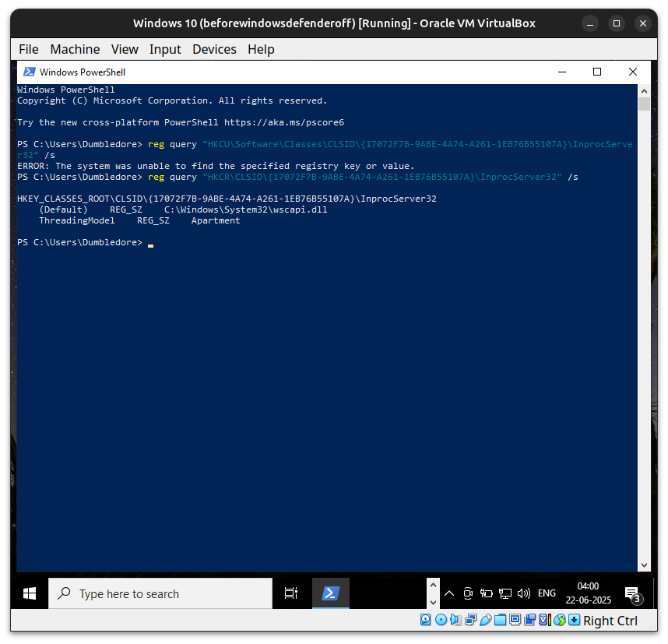Open the Devices menu
Viewport: 668px width, 644px height.
click(214, 49)
